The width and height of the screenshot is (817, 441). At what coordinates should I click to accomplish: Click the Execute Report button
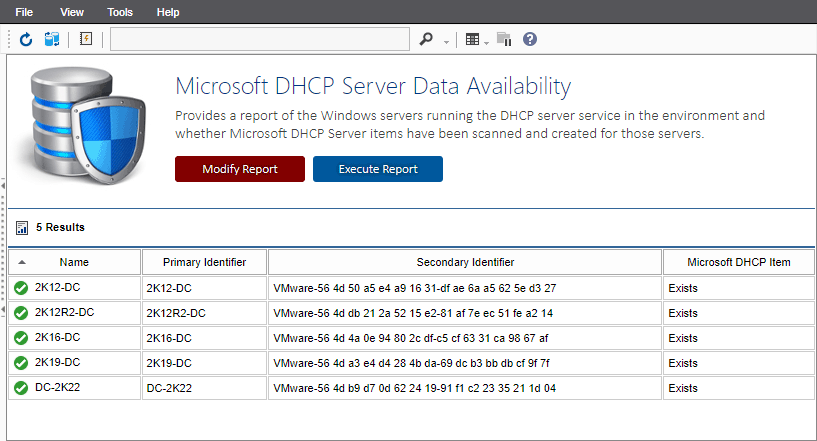pyautogui.click(x=378, y=169)
